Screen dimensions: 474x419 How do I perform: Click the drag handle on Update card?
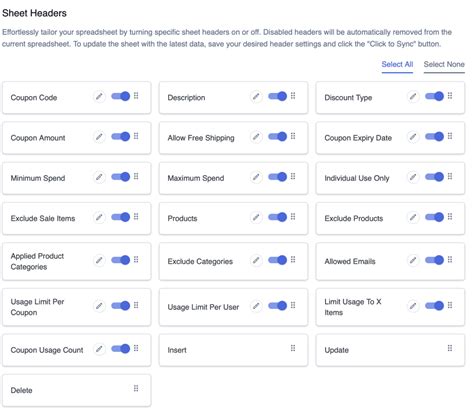450,348
